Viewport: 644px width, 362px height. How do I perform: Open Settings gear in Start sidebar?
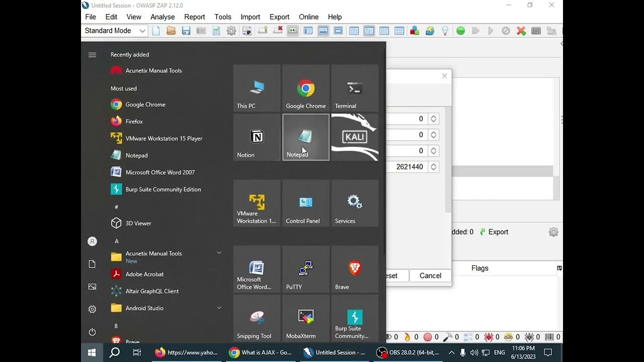(92, 309)
